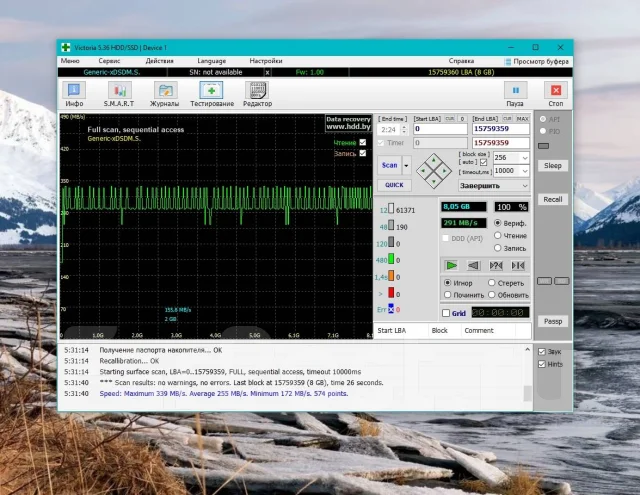The width and height of the screenshot is (640, 495).
Task: Click the CUR button beside End LBA
Action: pos(507,119)
